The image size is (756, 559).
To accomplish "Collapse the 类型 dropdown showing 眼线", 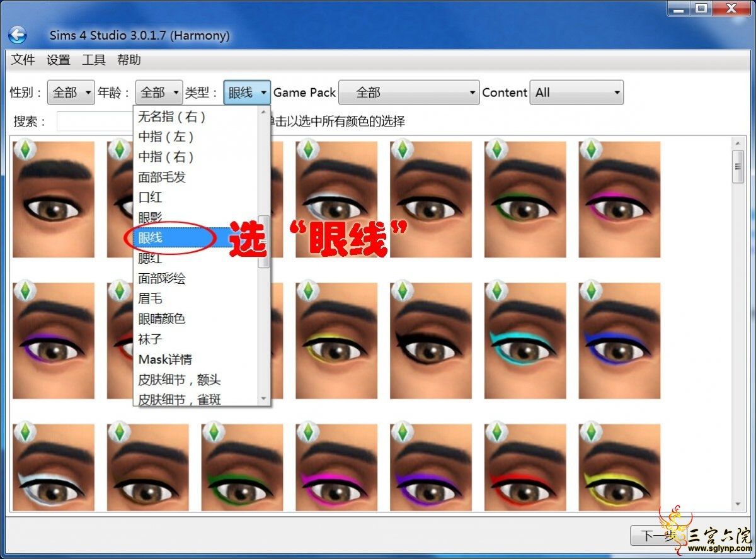I will coord(247,93).
